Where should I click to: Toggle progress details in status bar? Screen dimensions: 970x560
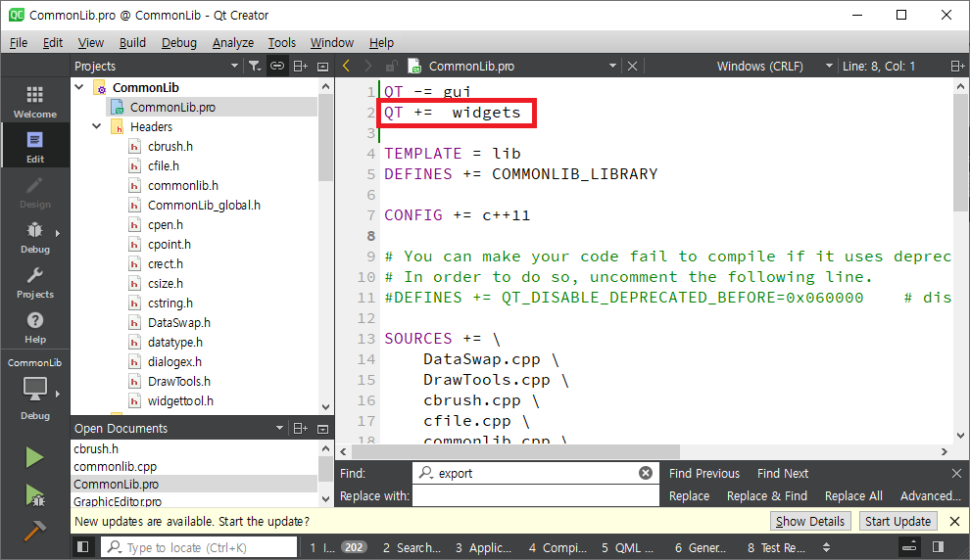909,547
